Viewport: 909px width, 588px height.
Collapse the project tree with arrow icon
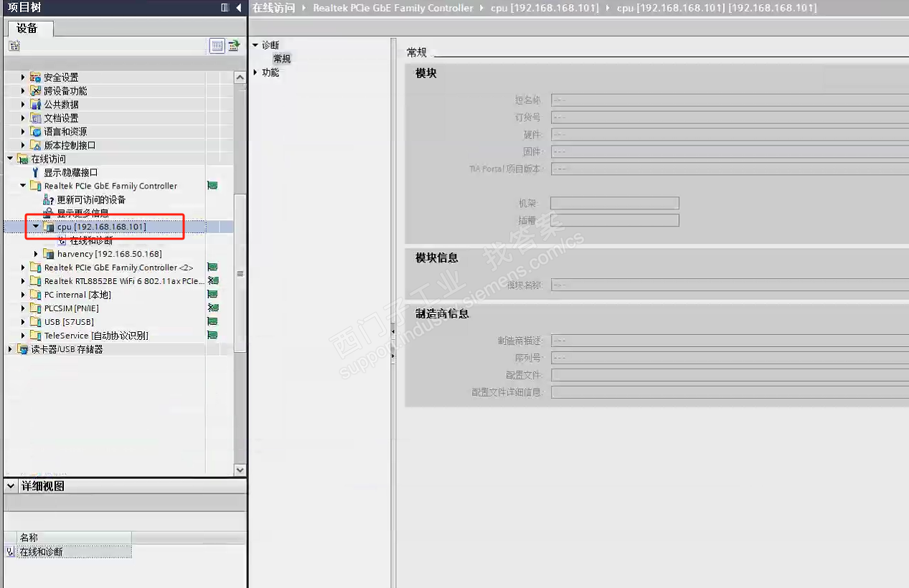tap(238, 7)
